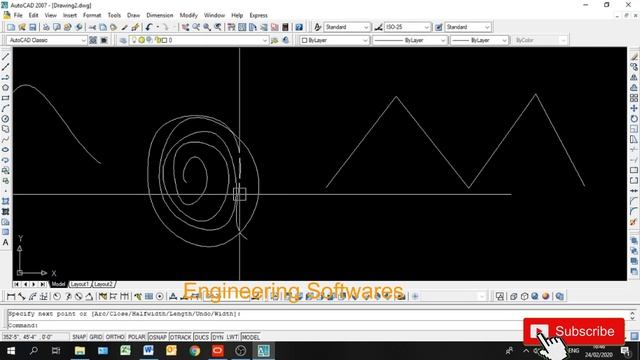Open the Dimension menu
Viewport: 640px width, 360px height.
(160, 15)
